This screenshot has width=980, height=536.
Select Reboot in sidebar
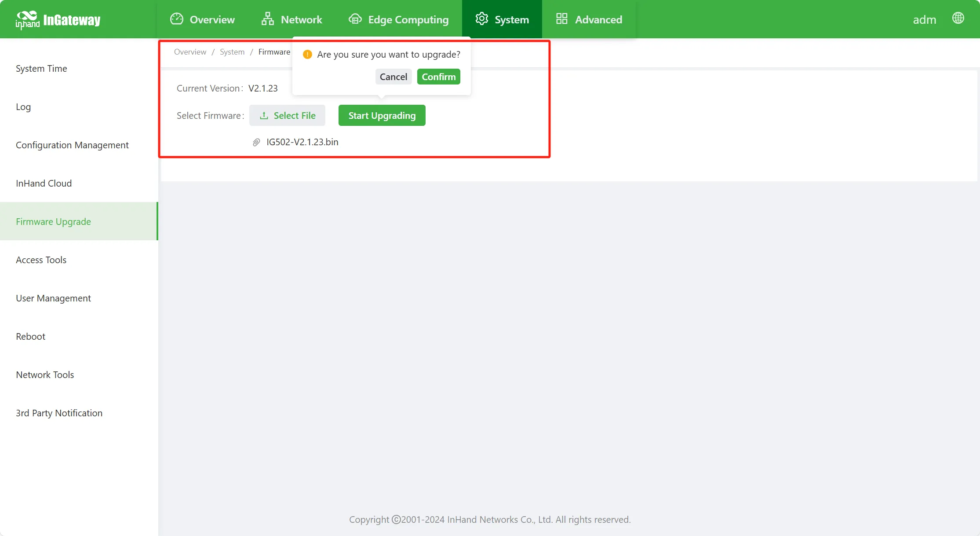point(79,336)
